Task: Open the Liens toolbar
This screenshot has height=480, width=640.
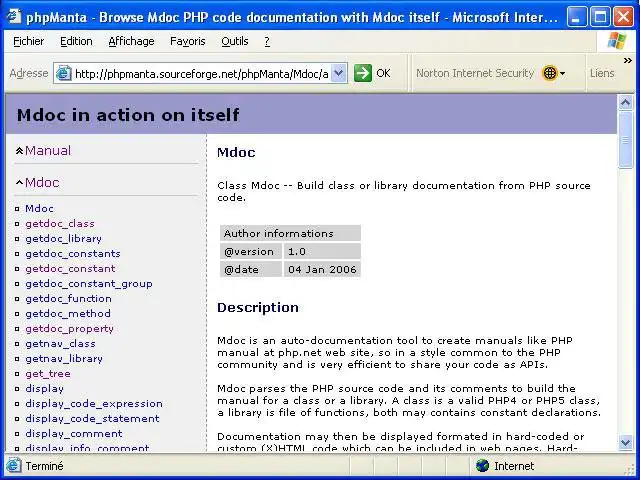Action: tap(602, 73)
